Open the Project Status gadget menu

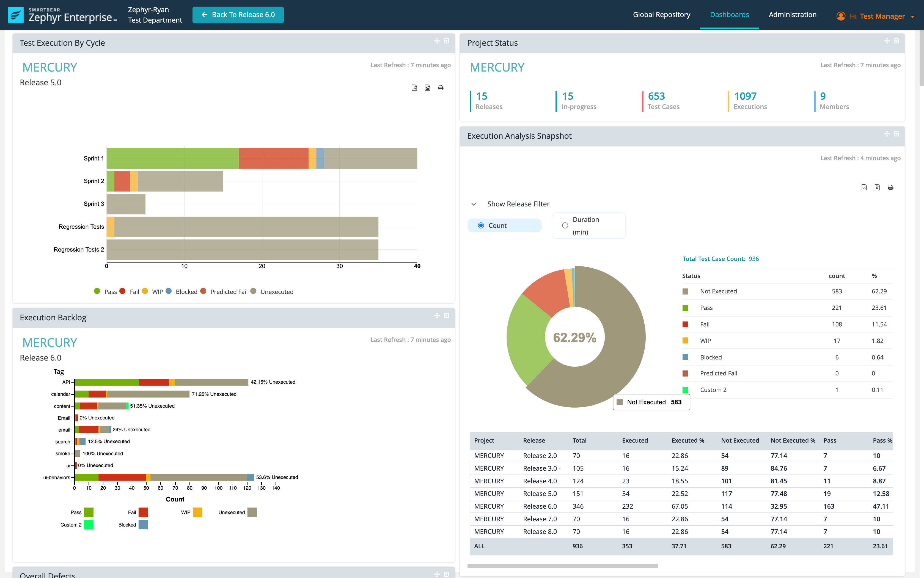click(896, 41)
